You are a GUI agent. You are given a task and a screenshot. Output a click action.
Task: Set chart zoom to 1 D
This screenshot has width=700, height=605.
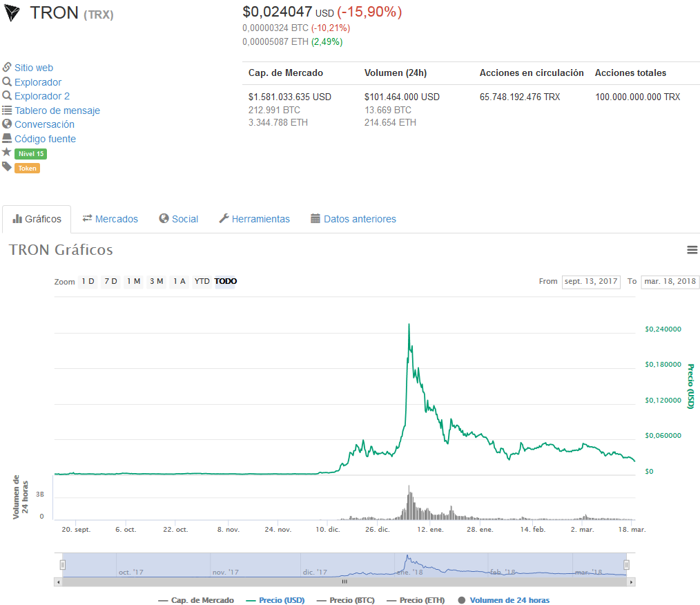click(x=88, y=281)
